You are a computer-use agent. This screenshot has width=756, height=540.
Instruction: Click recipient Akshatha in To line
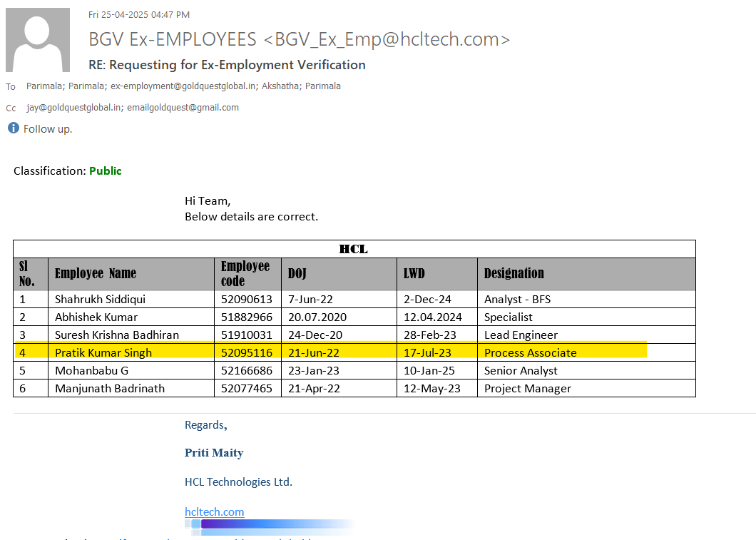280,86
